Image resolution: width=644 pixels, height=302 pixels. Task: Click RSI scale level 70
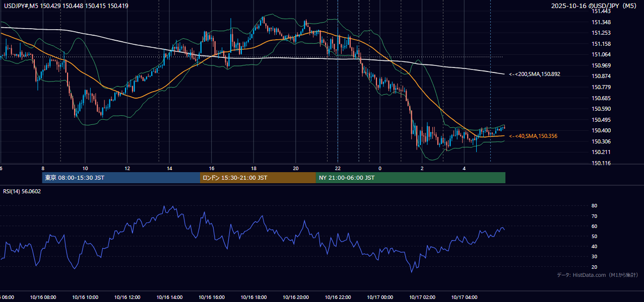(x=595, y=216)
